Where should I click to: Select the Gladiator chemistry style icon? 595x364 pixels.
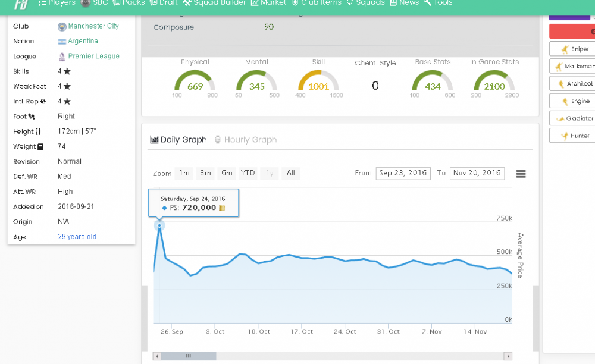point(560,119)
